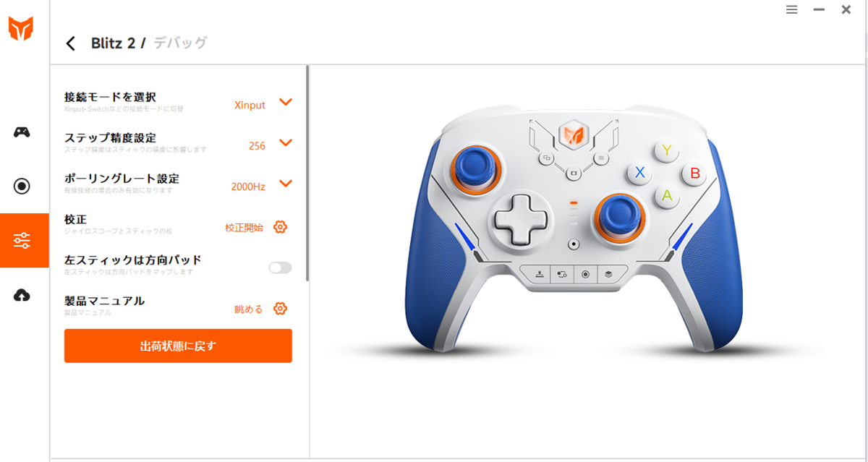Click the back arrow beside Blitz 2

pos(70,43)
